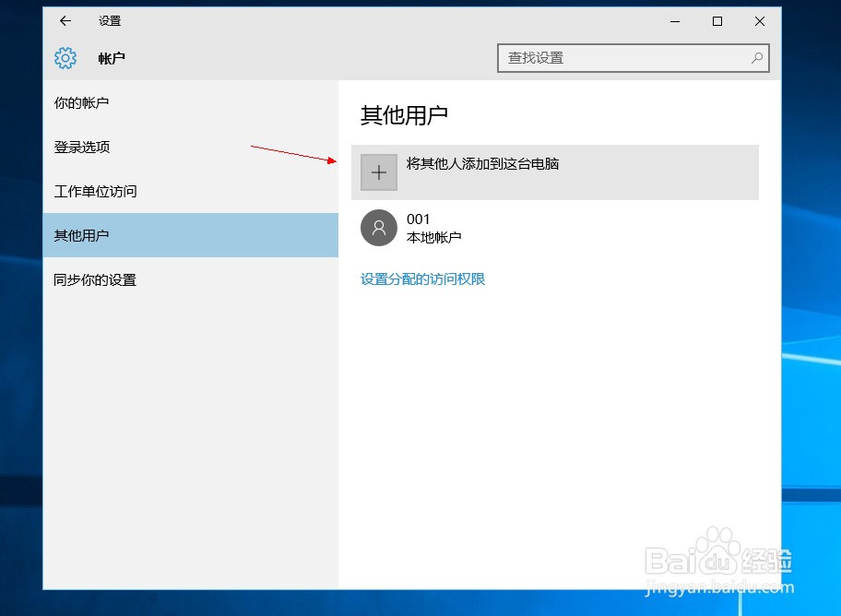Click 将其他人添加到这台电脑
The width and height of the screenshot is (841, 616).
554,172
